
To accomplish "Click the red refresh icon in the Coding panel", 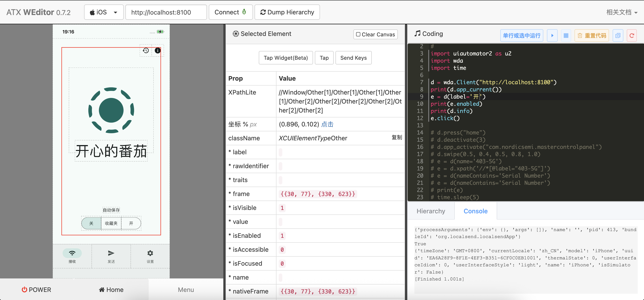I will 631,35.
